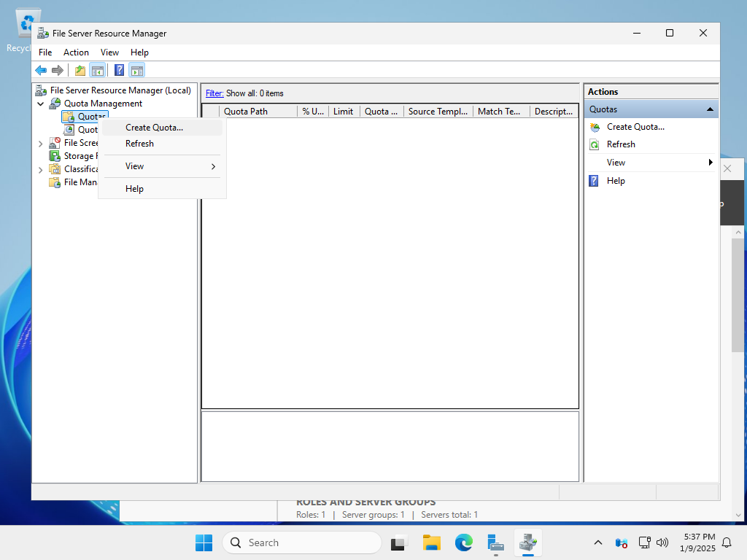The height and width of the screenshot is (560, 747).
Task: Toggle Show/Hide Action Pane toolbar icon
Action: [136, 71]
